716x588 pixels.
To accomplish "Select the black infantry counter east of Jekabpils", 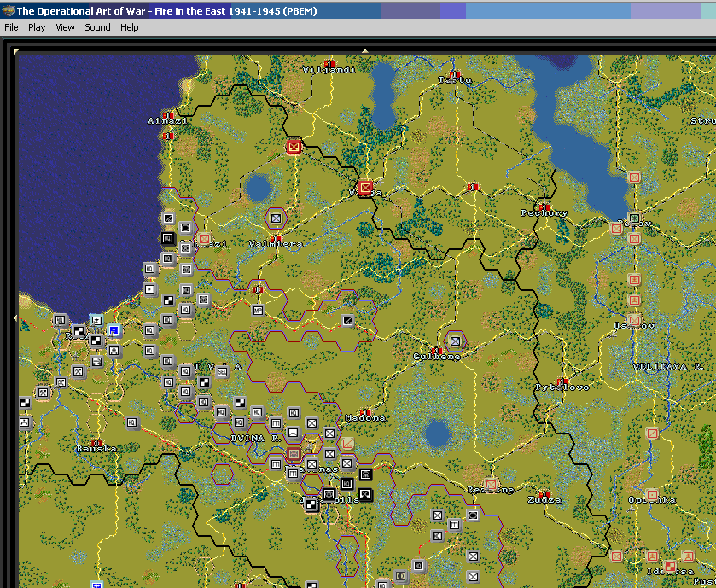I will 365,494.
